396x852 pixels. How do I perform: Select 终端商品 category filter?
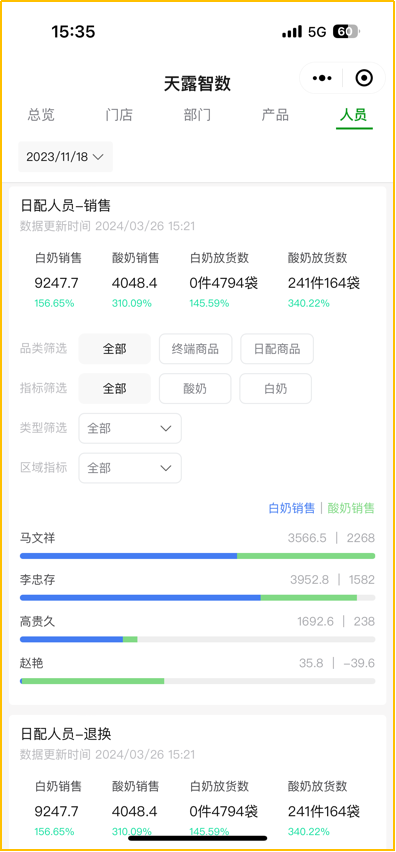pyautogui.click(x=196, y=349)
